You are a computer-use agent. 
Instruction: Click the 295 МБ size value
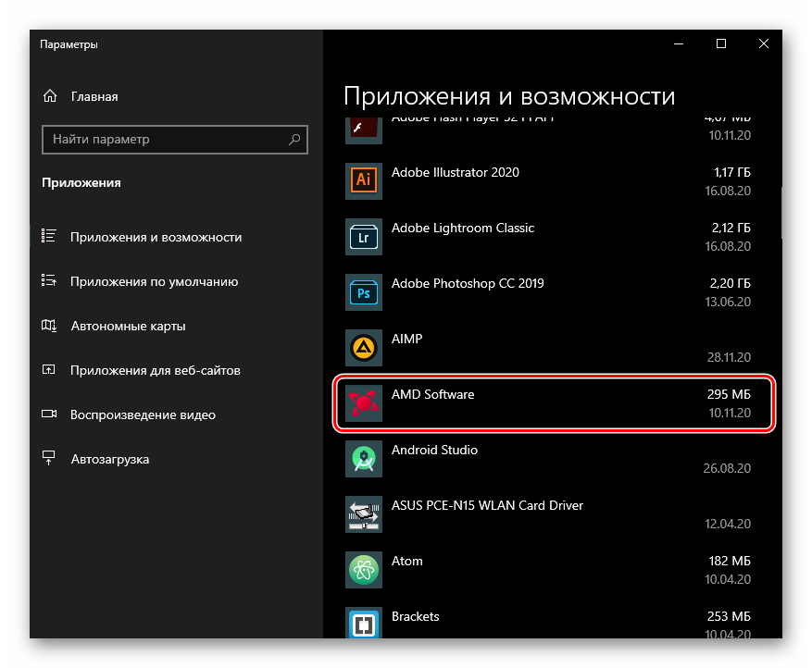729,394
